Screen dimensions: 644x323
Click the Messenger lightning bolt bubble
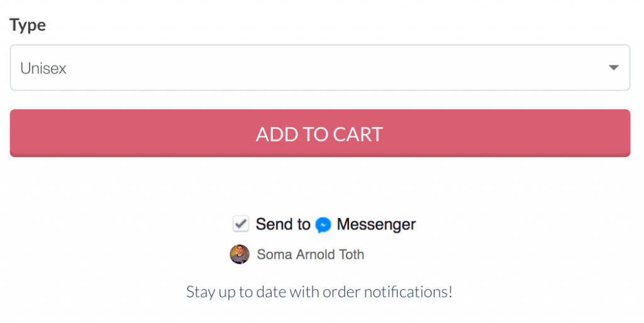pyautogui.click(x=323, y=225)
